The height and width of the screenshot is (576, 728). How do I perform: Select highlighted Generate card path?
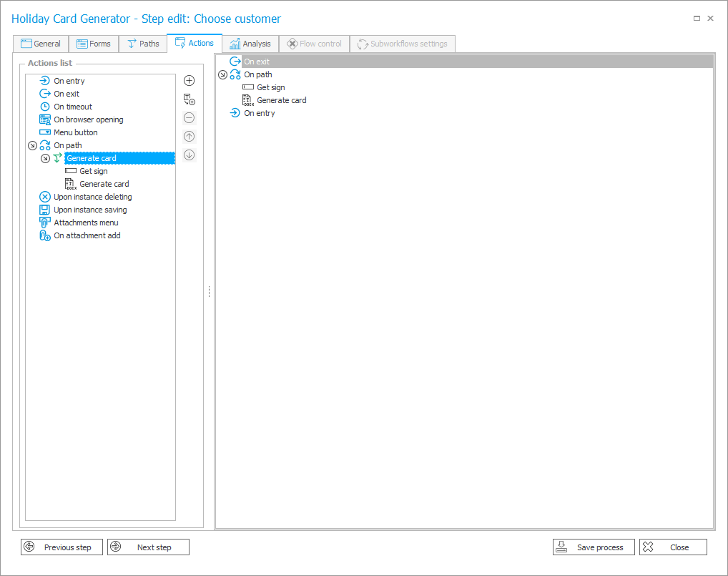pos(120,158)
